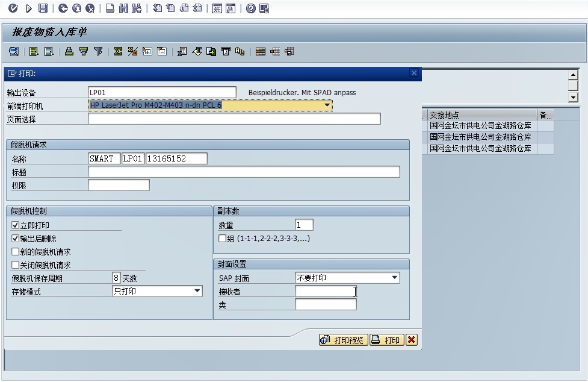Click the Choose layout grid icon
The height and width of the screenshot is (382, 588).
(261, 52)
